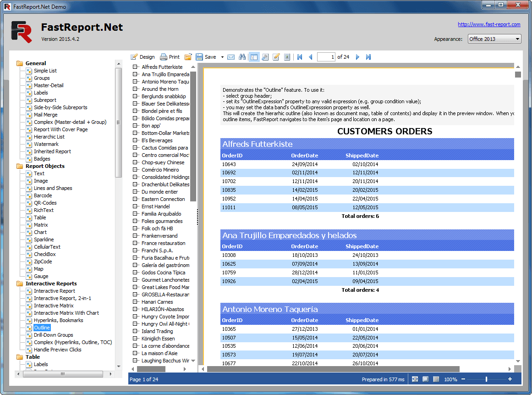532x395 pixels.
Task: Expand Island Trading outline node
Action: point(135,331)
